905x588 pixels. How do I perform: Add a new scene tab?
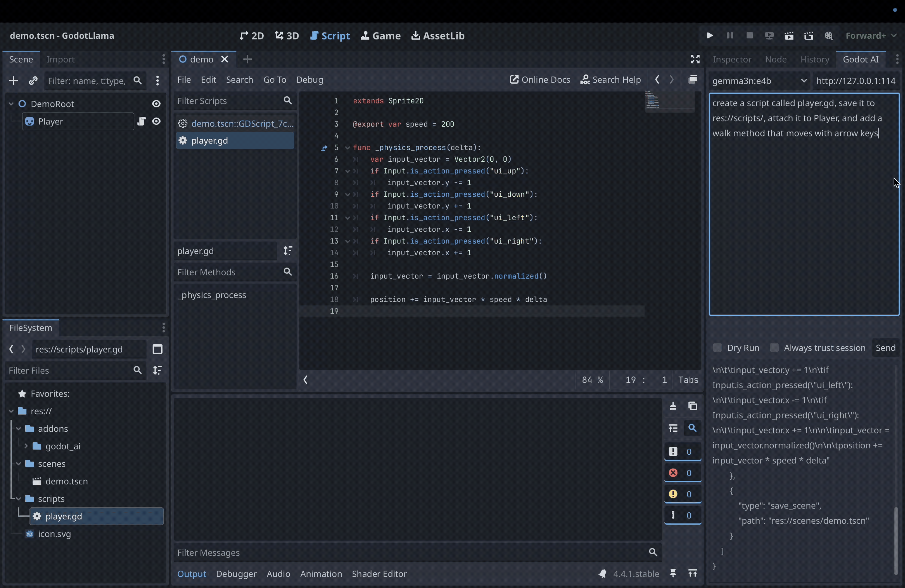click(248, 59)
